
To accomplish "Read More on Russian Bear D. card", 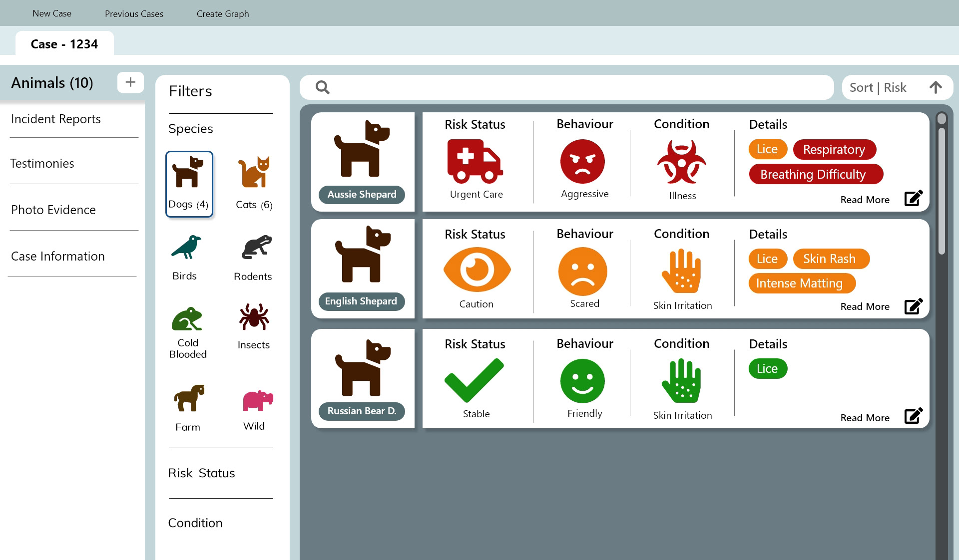I will point(865,418).
